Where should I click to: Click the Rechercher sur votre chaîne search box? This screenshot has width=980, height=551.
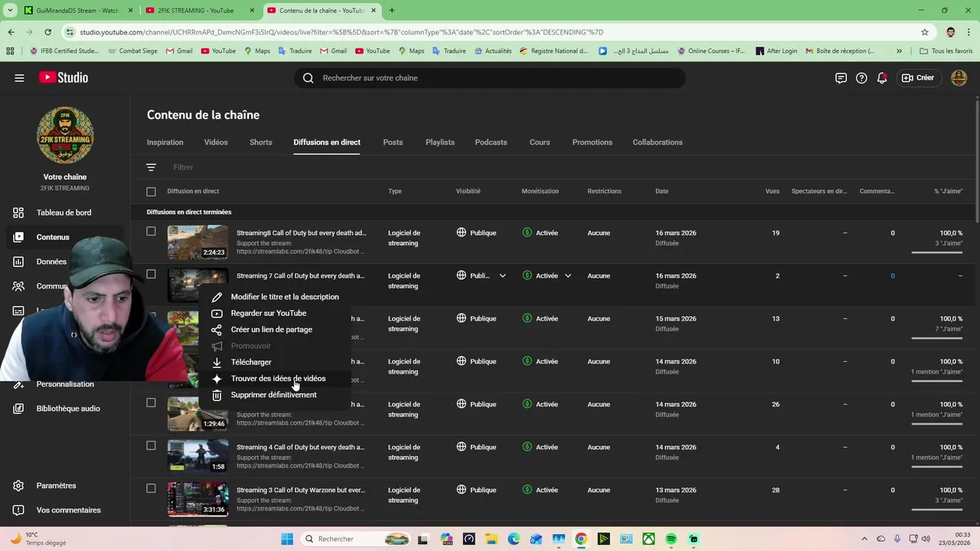490,77
